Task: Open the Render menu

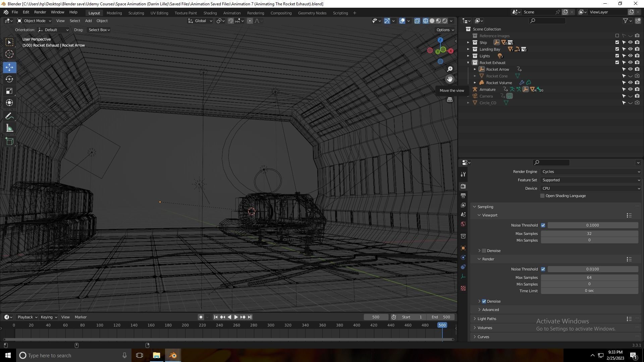Action: click(40, 12)
